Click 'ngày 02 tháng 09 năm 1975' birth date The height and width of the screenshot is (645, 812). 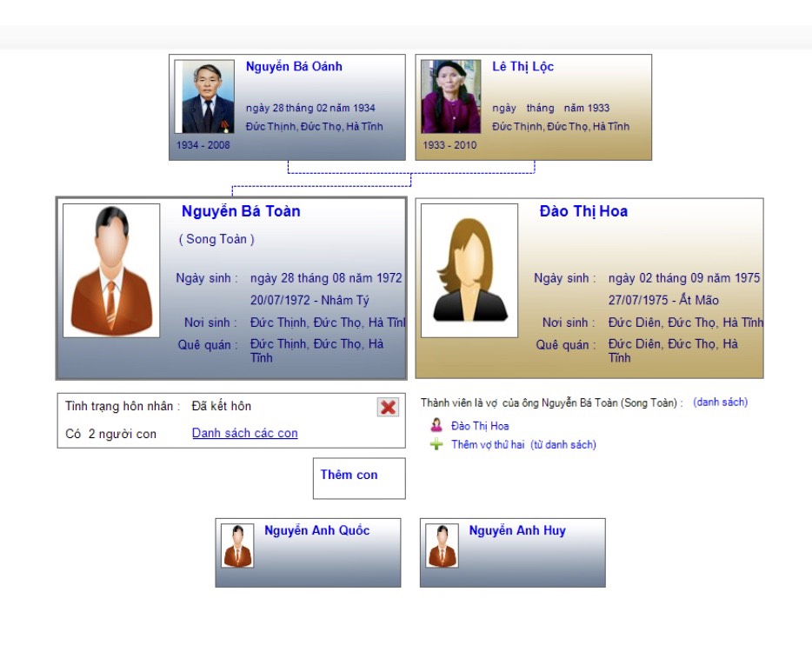(x=684, y=278)
